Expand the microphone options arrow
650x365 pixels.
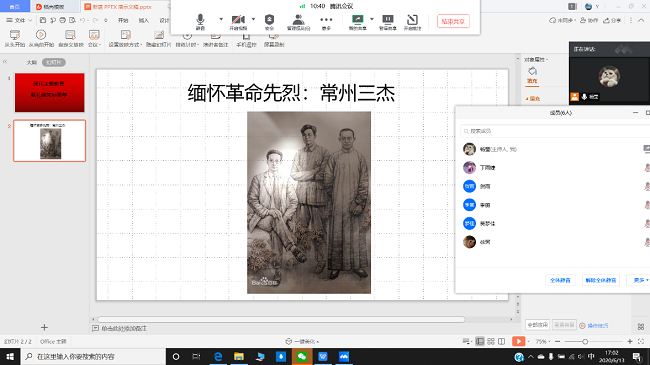click(221, 19)
